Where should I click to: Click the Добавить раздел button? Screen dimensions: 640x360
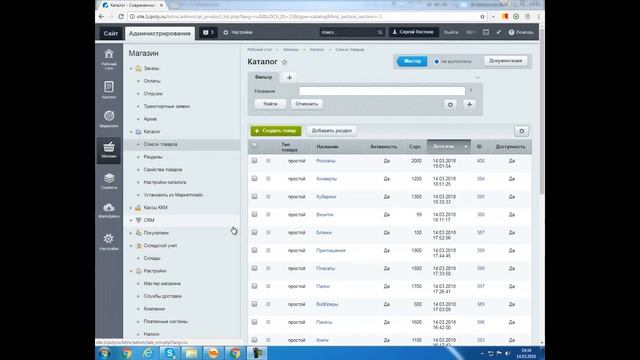click(331, 131)
